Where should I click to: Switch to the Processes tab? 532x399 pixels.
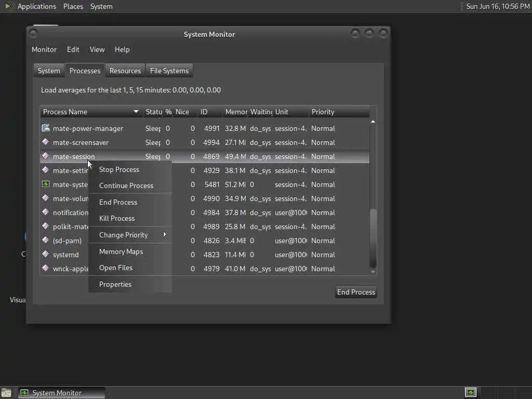[x=85, y=71]
